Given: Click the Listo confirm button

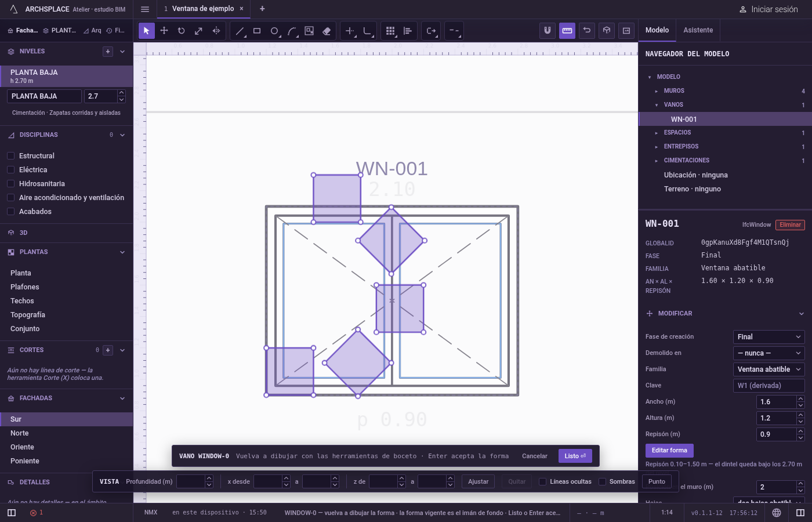Looking at the screenshot, I should pyautogui.click(x=575, y=456).
